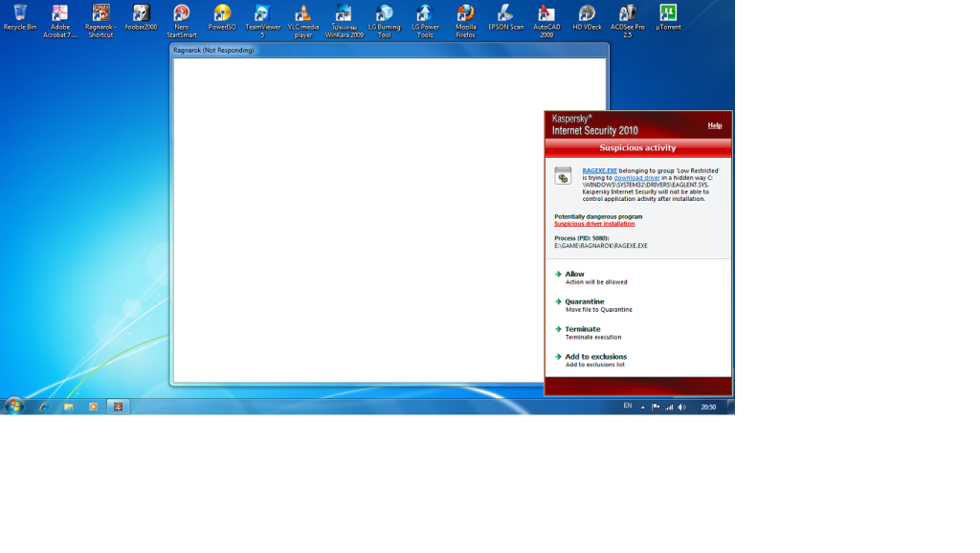The width and height of the screenshot is (980, 553).
Task: Select the AutoCAD 2009 desktop icon
Action: tap(546, 21)
